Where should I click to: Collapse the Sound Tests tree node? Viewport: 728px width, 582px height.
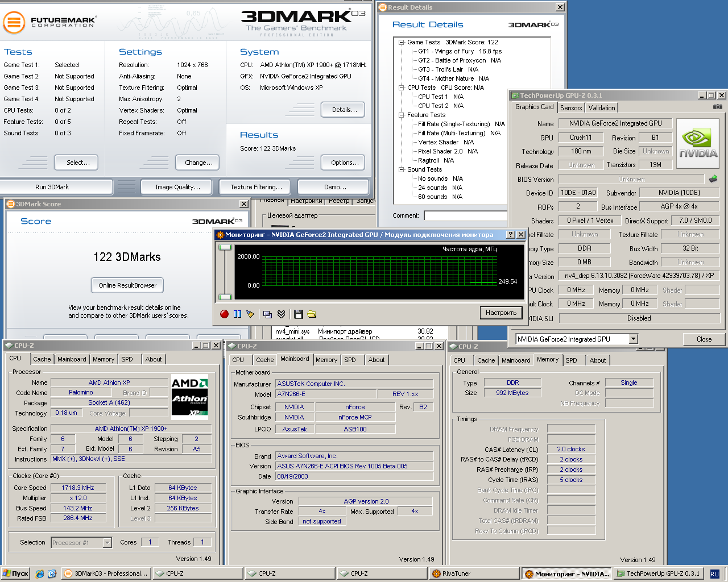(x=402, y=169)
